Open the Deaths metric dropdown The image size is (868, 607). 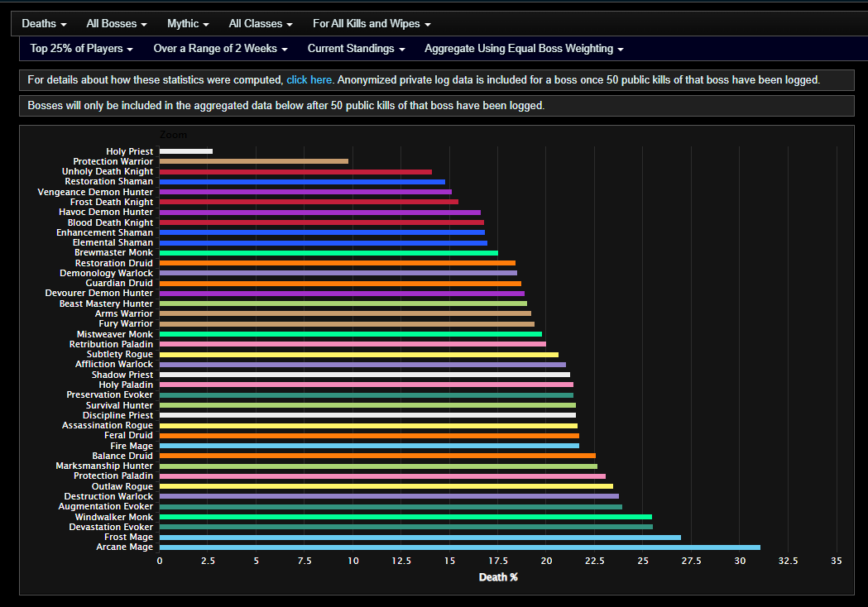(x=44, y=24)
